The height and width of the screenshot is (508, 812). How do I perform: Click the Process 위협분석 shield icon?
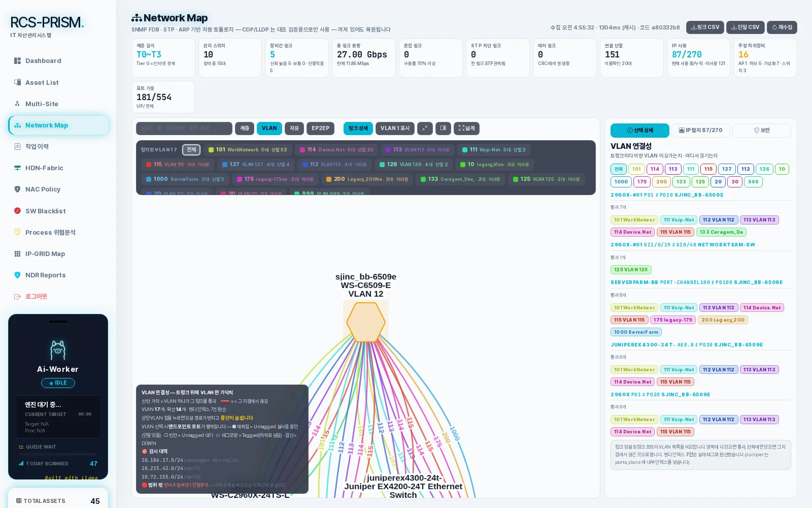[x=17, y=232]
